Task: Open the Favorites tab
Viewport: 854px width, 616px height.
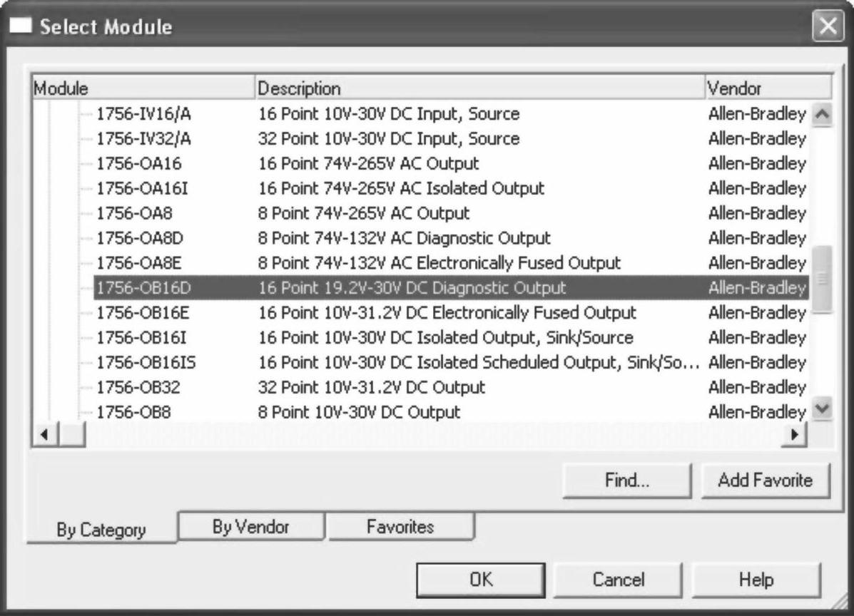Action: pos(400,526)
